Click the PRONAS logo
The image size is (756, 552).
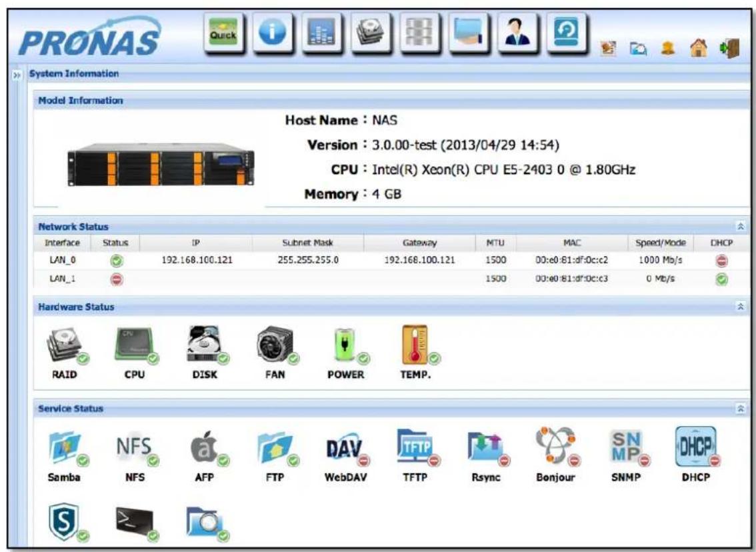(90, 37)
